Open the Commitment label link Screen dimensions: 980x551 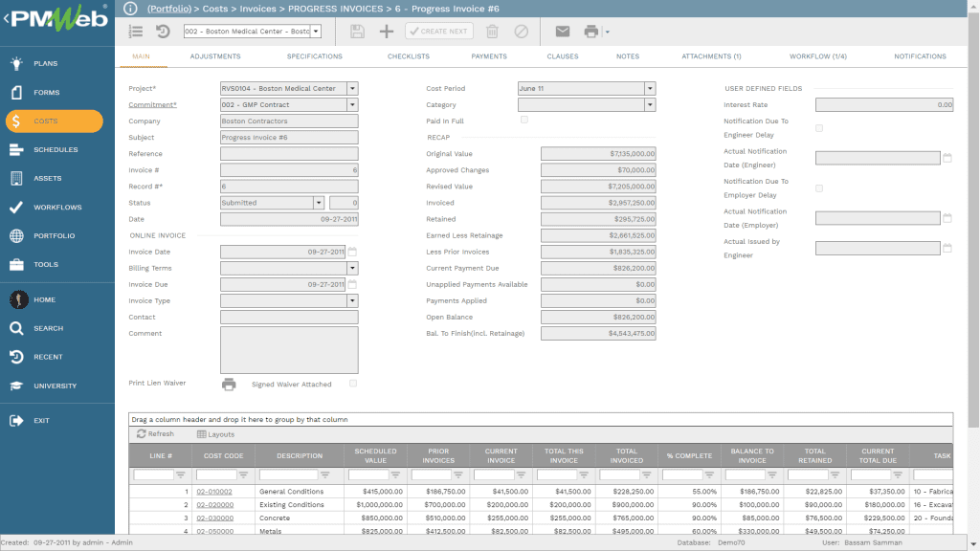pyautogui.click(x=152, y=105)
